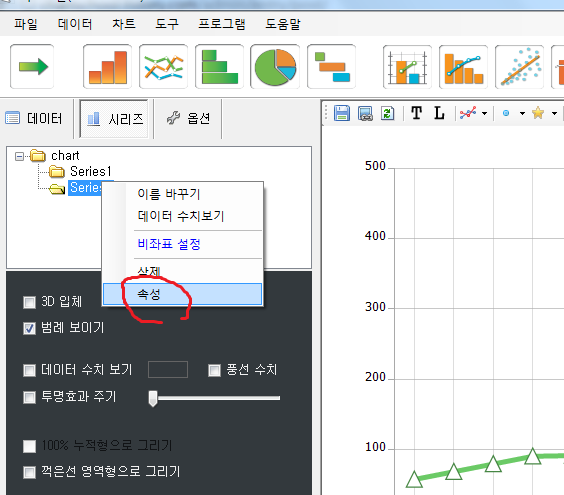Click the transparency slider handle
The height and width of the screenshot is (495, 564).
point(153,399)
